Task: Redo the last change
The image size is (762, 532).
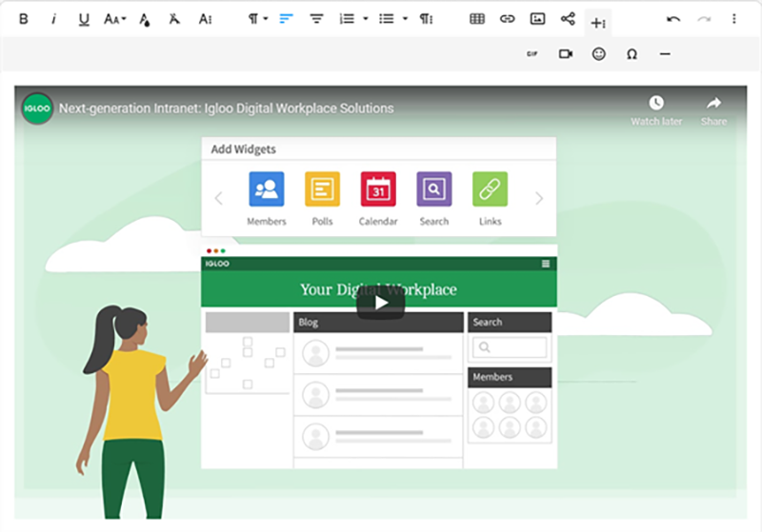Action: pos(704,19)
